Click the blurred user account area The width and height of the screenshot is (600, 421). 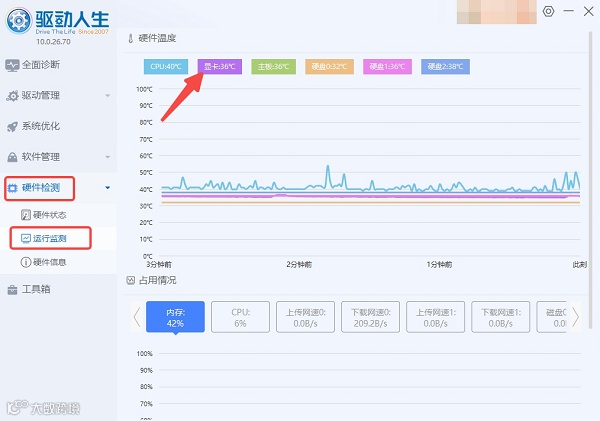[x=497, y=12]
